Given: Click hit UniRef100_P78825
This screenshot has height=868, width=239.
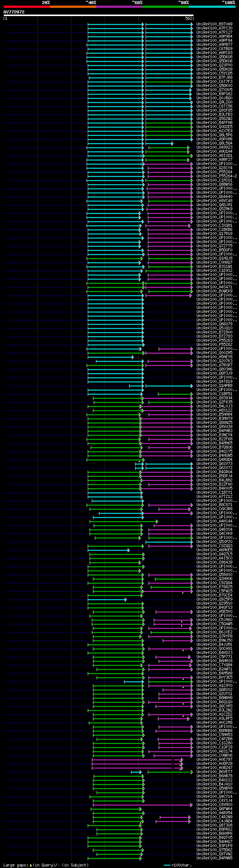Looking at the screenshot, I should (214, 587).
